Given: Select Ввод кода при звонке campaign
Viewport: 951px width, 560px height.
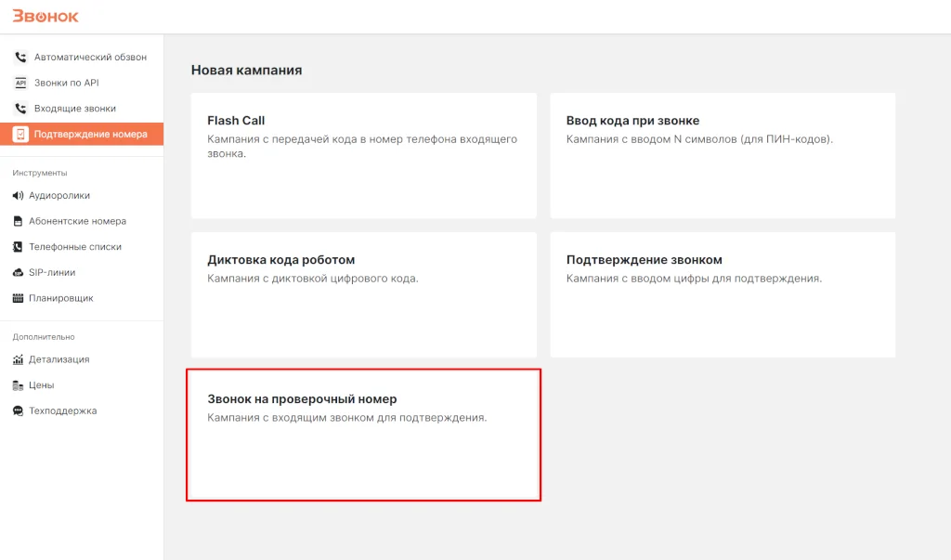Looking at the screenshot, I should click(x=723, y=155).
